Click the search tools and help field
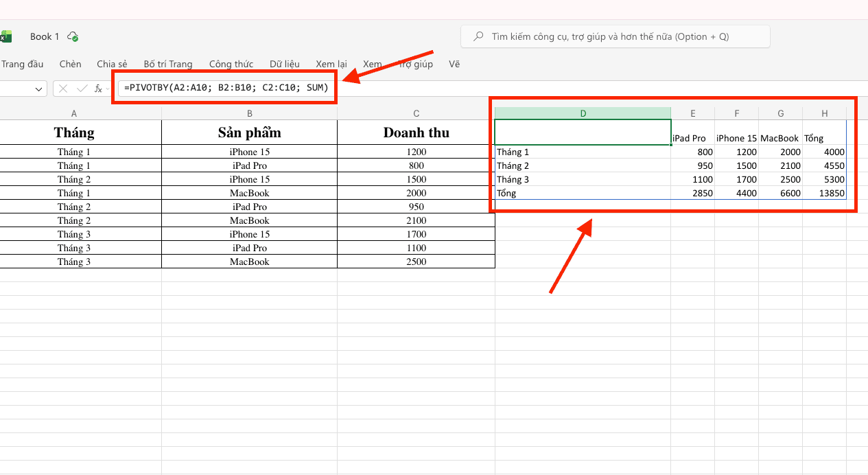The width and height of the screenshot is (868, 475). pos(615,36)
